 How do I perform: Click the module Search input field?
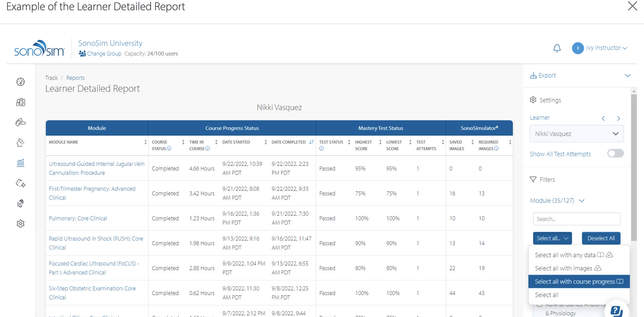tap(576, 219)
